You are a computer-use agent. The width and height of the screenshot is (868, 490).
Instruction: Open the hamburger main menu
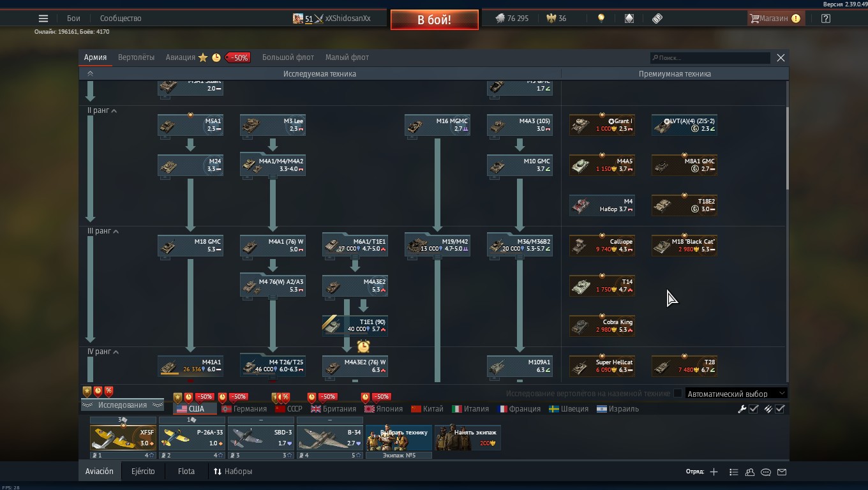43,19
